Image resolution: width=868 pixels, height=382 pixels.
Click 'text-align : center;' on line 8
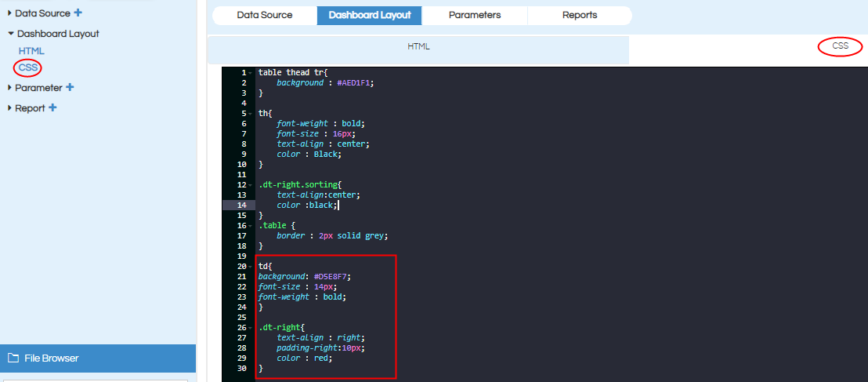coord(324,144)
